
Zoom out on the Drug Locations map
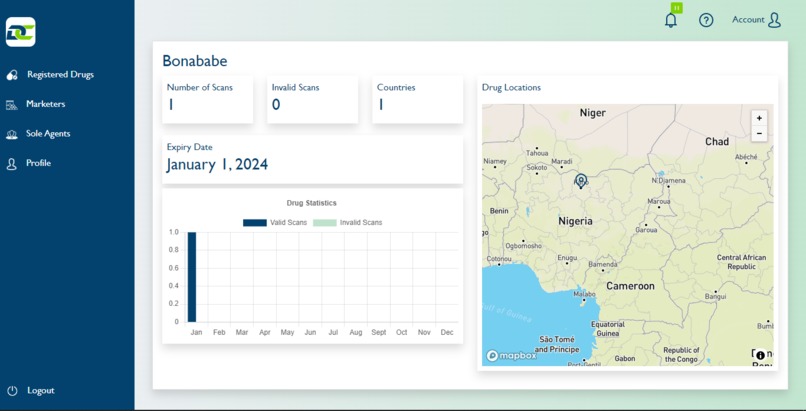(x=759, y=134)
